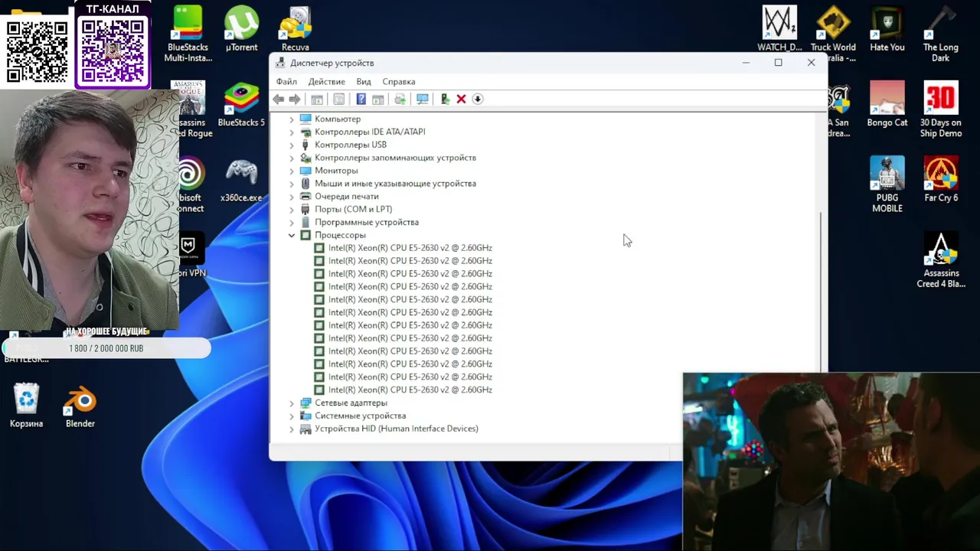Expand Устройства HID (Human Interface Devices)
Image resolution: width=980 pixels, height=551 pixels.
coord(291,429)
